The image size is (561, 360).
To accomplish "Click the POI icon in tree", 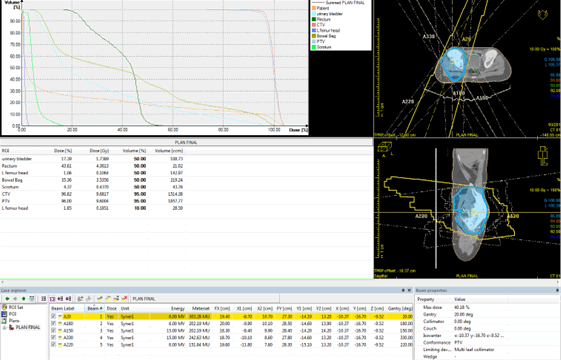I will 4,314.
